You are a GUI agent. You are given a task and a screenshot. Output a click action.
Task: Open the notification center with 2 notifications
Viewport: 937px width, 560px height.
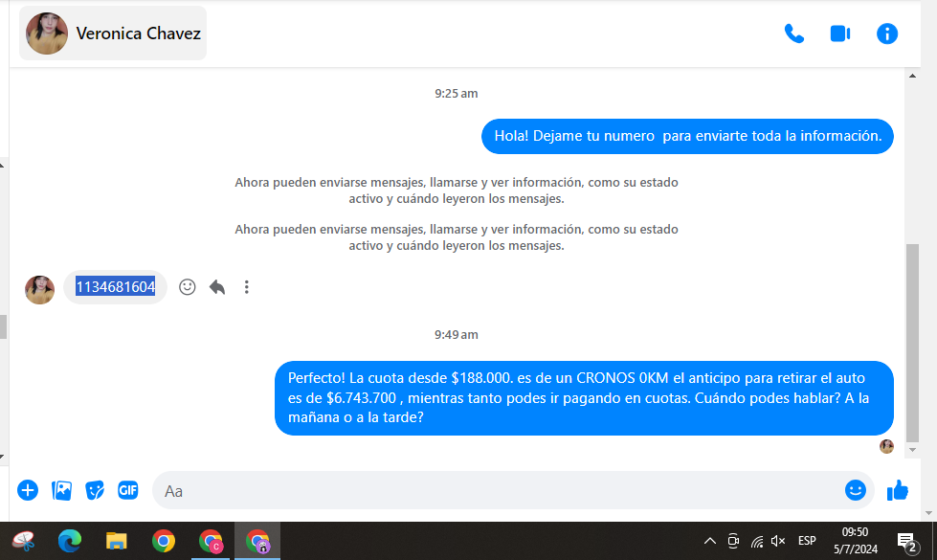(x=908, y=542)
